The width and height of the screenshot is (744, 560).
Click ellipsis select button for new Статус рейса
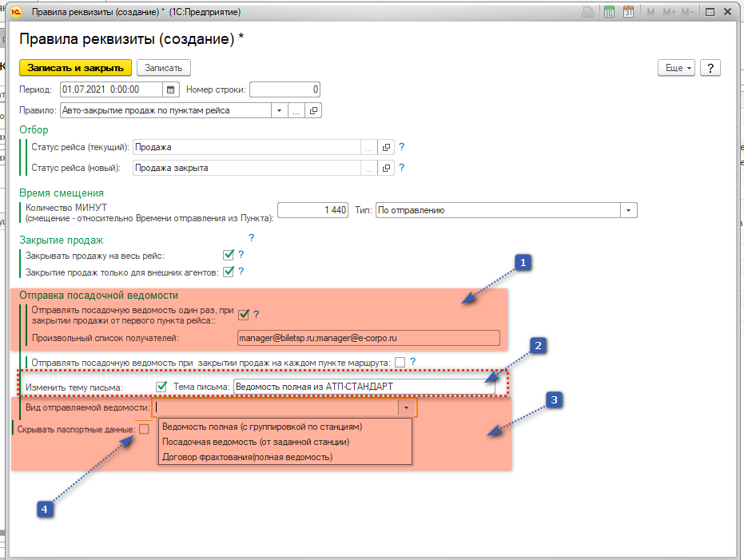(x=368, y=169)
